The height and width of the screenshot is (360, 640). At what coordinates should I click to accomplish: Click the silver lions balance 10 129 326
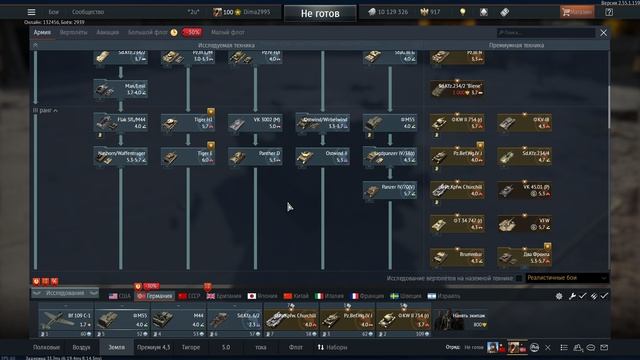click(388, 12)
